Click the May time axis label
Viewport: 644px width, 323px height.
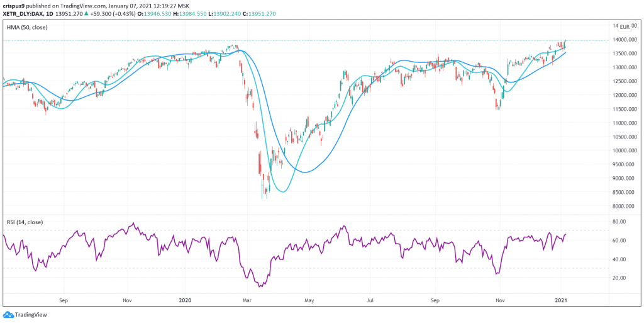[x=309, y=300]
